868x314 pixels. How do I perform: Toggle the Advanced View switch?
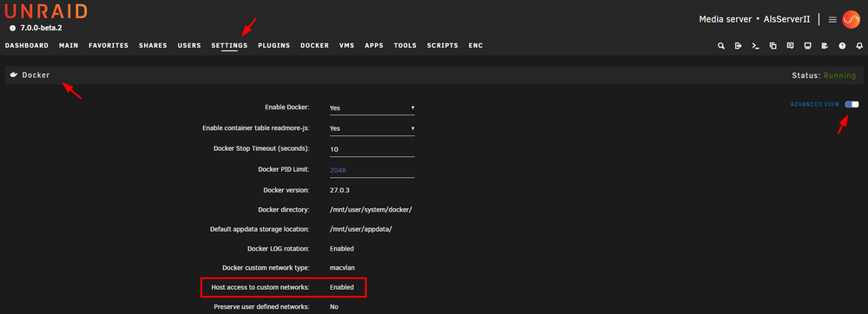[852, 104]
